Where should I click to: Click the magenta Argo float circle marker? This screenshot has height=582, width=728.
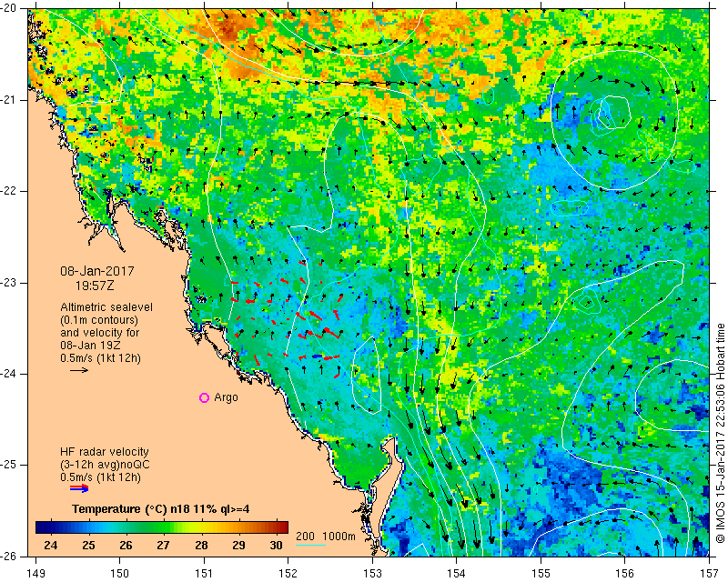(x=204, y=397)
